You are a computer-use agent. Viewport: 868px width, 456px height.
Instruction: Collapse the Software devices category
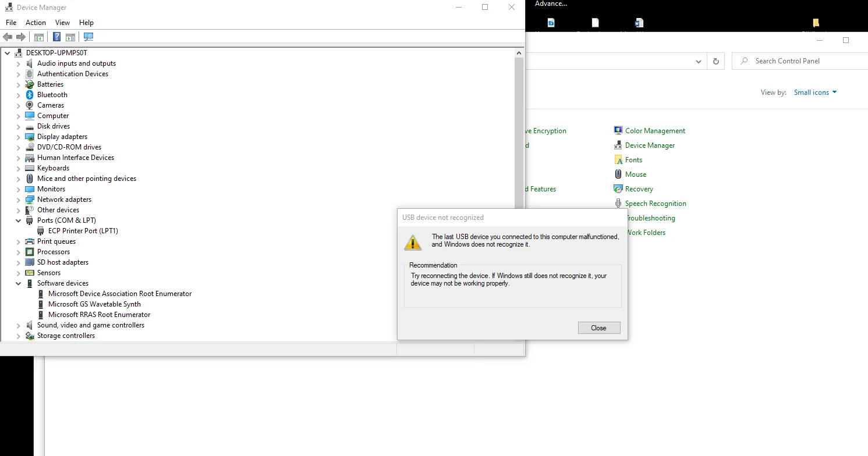click(19, 283)
